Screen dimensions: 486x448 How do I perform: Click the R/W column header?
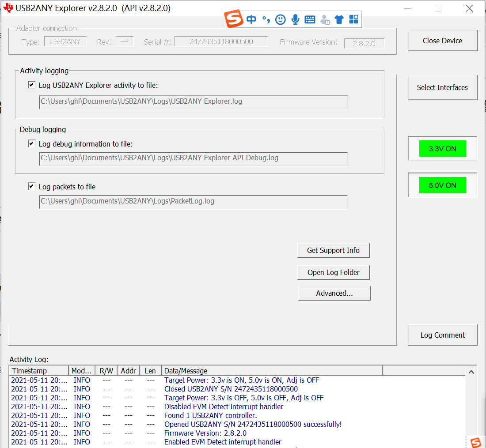(106, 371)
